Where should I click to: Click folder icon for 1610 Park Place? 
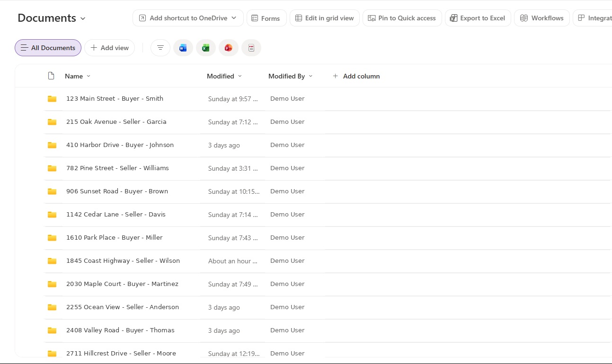coord(52,238)
